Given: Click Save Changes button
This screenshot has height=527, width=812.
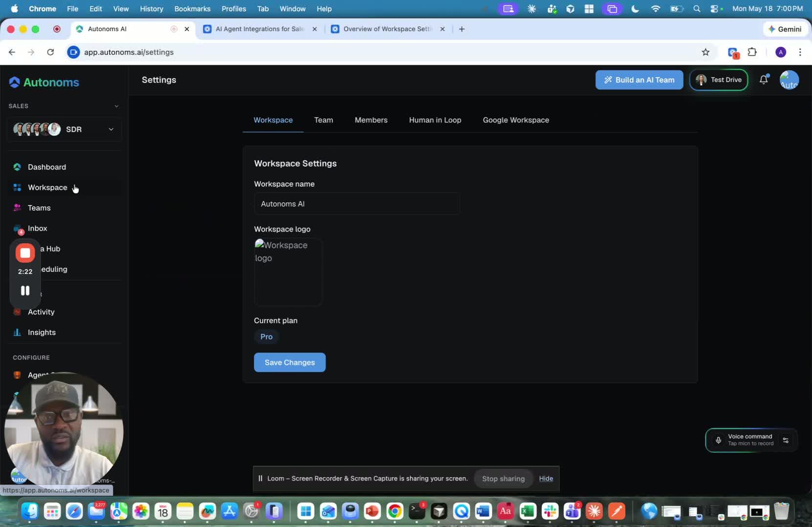Looking at the screenshot, I should [x=290, y=362].
